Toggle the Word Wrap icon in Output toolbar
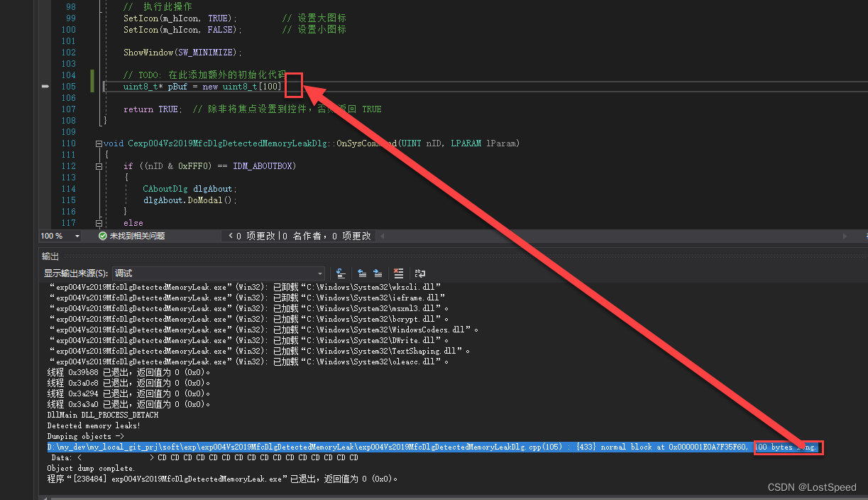 (420, 273)
